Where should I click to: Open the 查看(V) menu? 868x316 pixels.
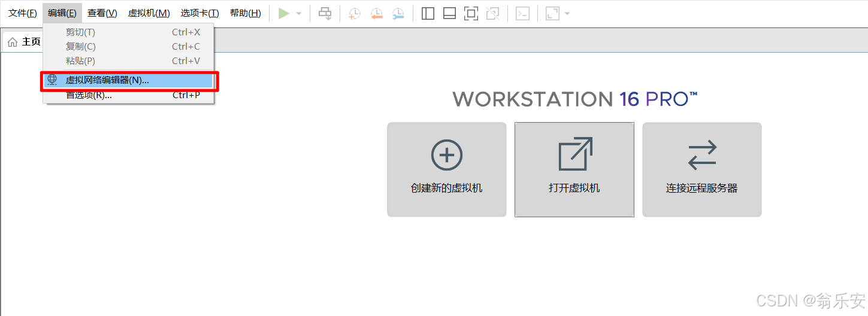pyautogui.click(x=102, y=13)
